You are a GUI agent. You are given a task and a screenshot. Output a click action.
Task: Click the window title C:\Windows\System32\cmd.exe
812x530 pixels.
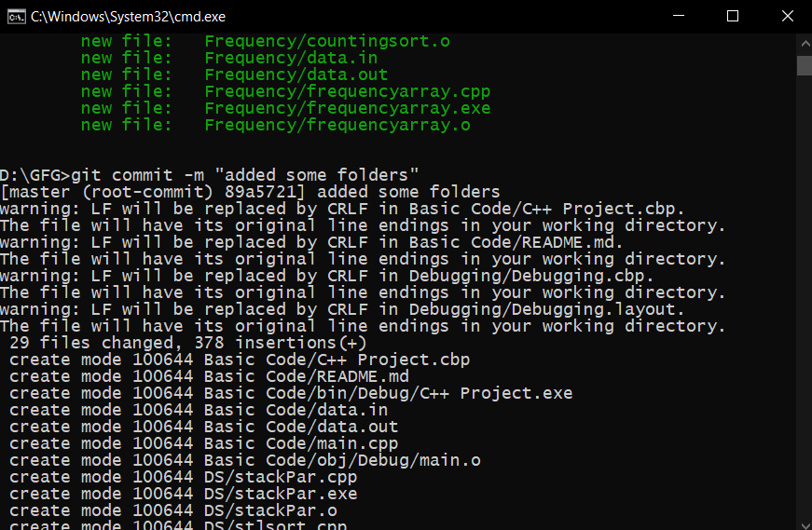(128, 17)
